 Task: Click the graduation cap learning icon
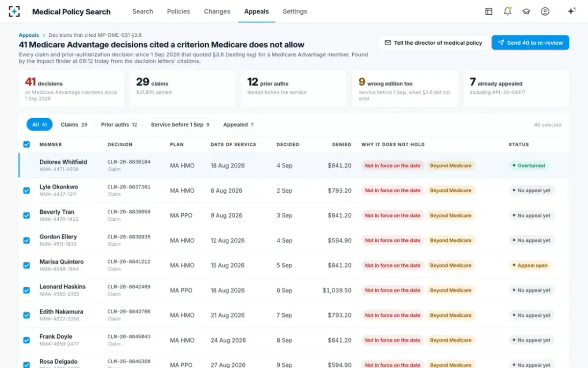tap(526, 11)
